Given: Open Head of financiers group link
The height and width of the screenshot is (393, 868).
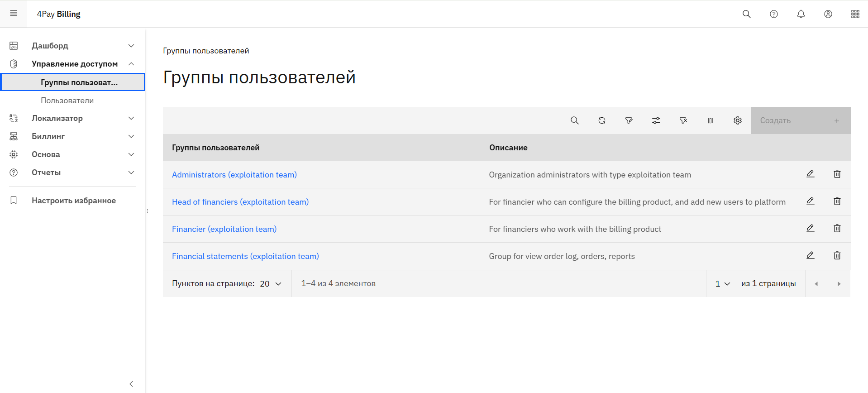Looking at the screenshot, I should (240, 202).
